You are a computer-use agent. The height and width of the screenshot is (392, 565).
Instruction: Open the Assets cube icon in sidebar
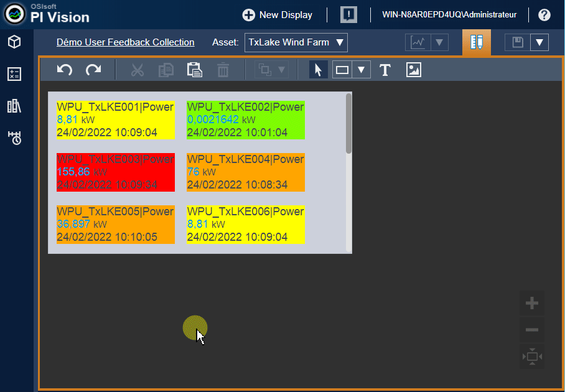pyautogui.click(x=14, y=42)
